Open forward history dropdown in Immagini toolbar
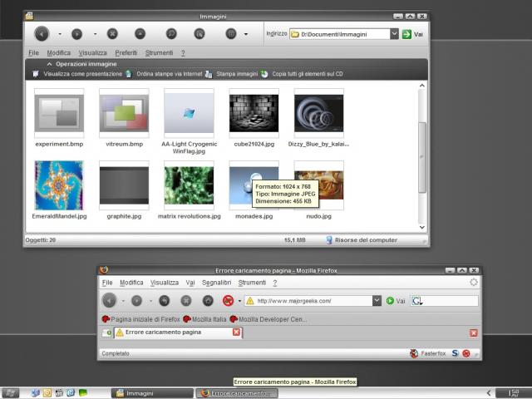The width and height of the screenshot is (532, 399). tap(96, 34)
